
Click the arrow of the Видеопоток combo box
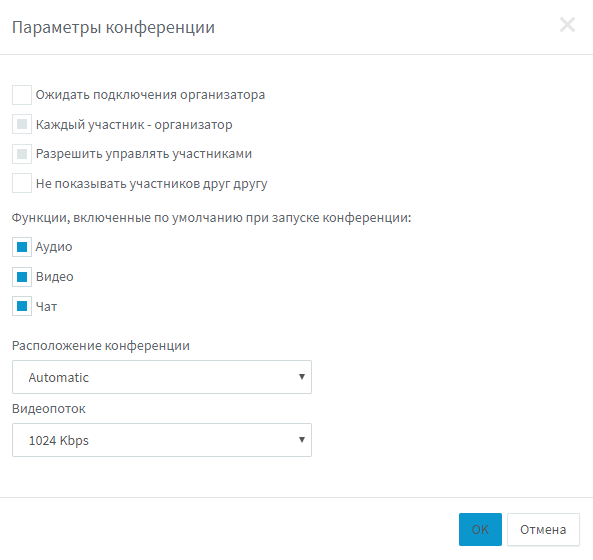[302, 440]
